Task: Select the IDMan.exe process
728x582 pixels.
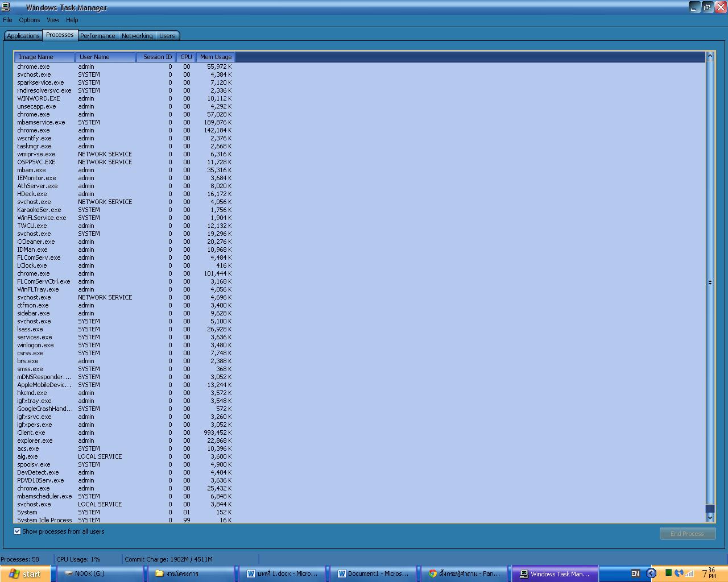Action: [124, 250]
